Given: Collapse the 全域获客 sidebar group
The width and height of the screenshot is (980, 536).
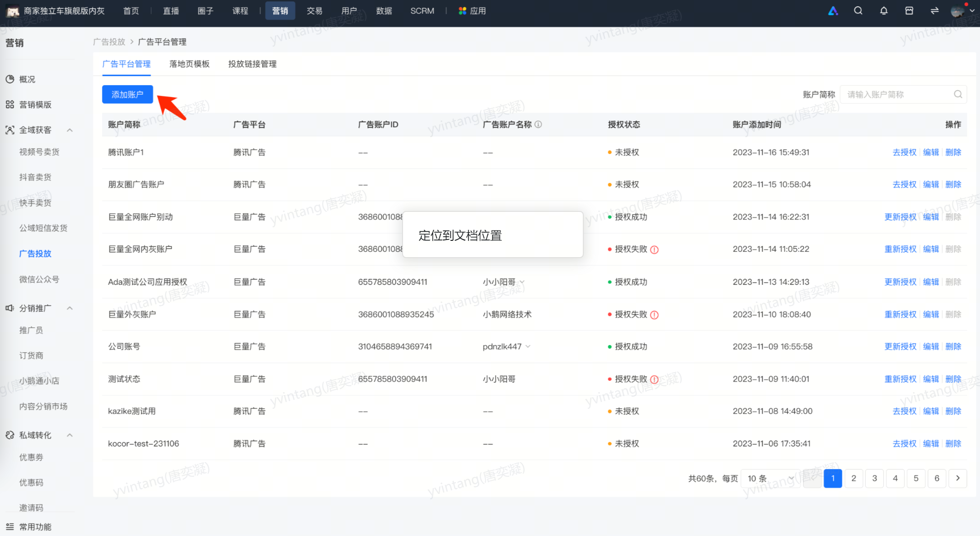Looking at the screenshot, I should (70, 130).
